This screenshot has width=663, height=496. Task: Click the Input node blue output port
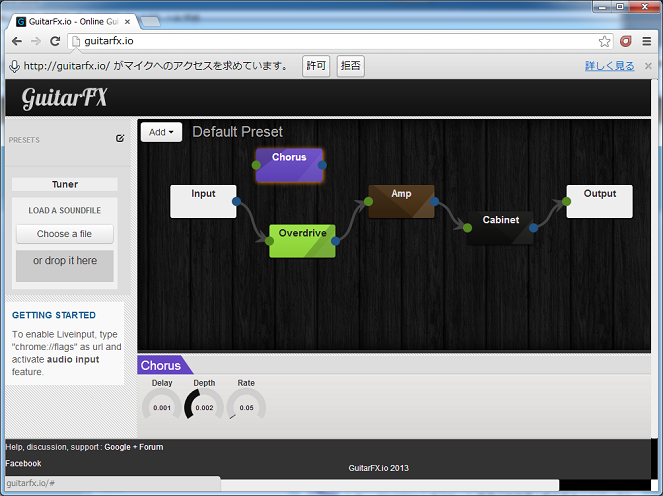tap(236, 201)
